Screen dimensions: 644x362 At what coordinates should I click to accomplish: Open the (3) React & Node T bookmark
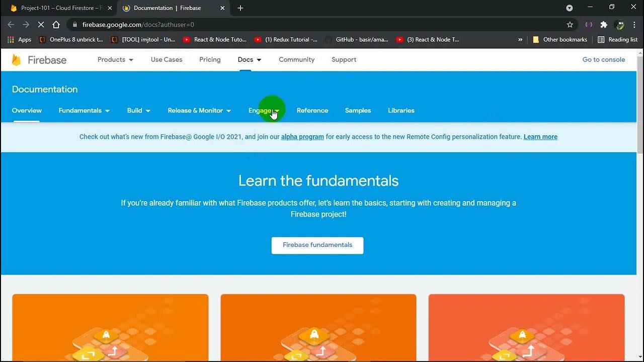428,40
